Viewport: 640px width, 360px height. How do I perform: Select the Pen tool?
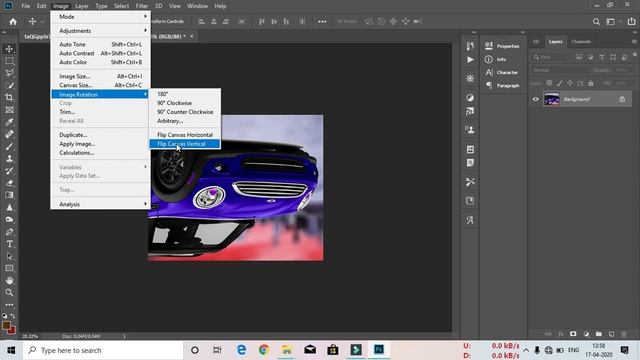pos(9,232)
